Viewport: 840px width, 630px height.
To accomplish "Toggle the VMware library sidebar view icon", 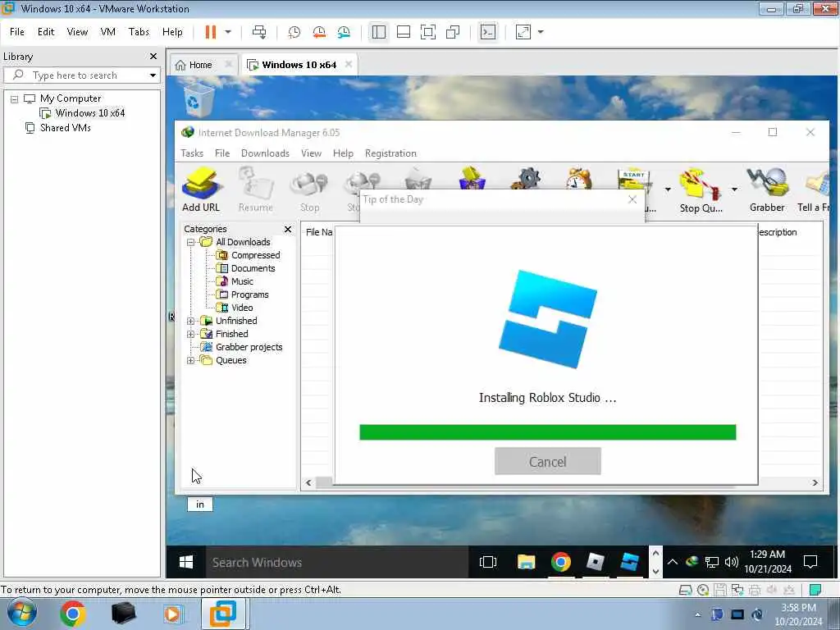I will point(379,32).
